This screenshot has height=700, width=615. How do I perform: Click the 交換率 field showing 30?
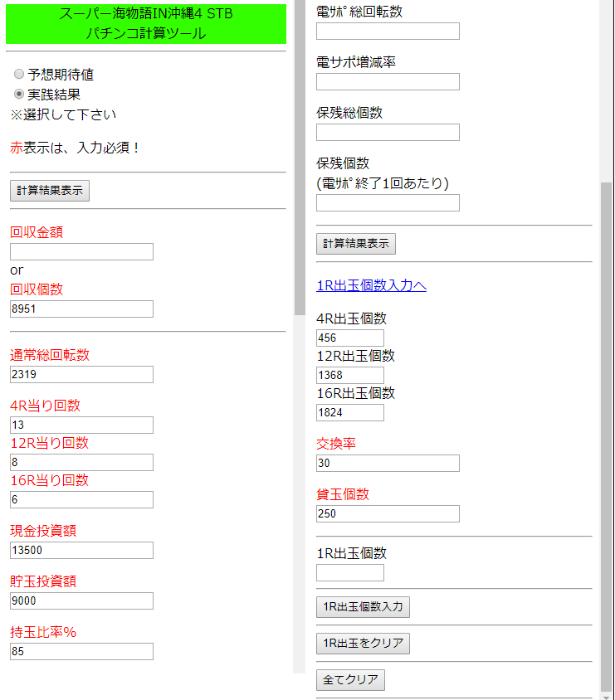click(388, 464)
